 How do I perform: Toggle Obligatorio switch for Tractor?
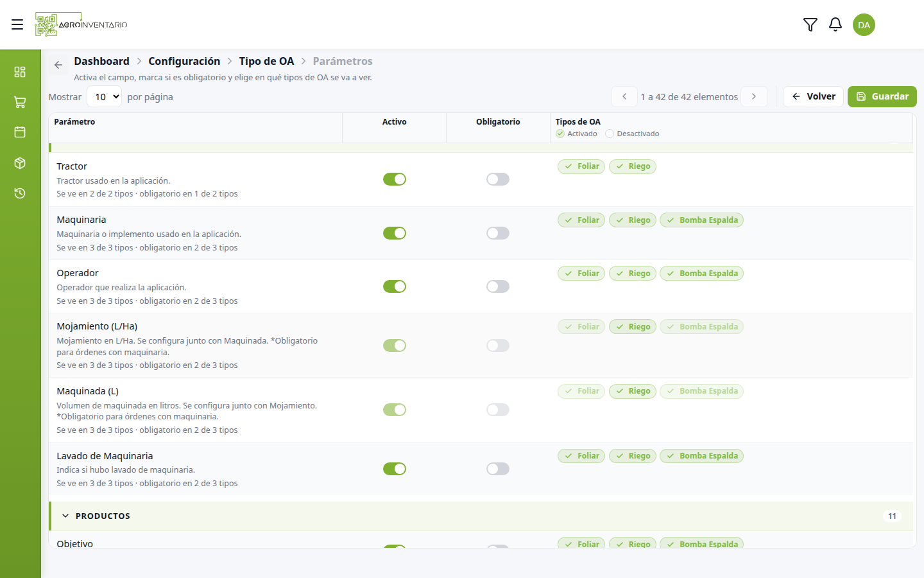498,179
